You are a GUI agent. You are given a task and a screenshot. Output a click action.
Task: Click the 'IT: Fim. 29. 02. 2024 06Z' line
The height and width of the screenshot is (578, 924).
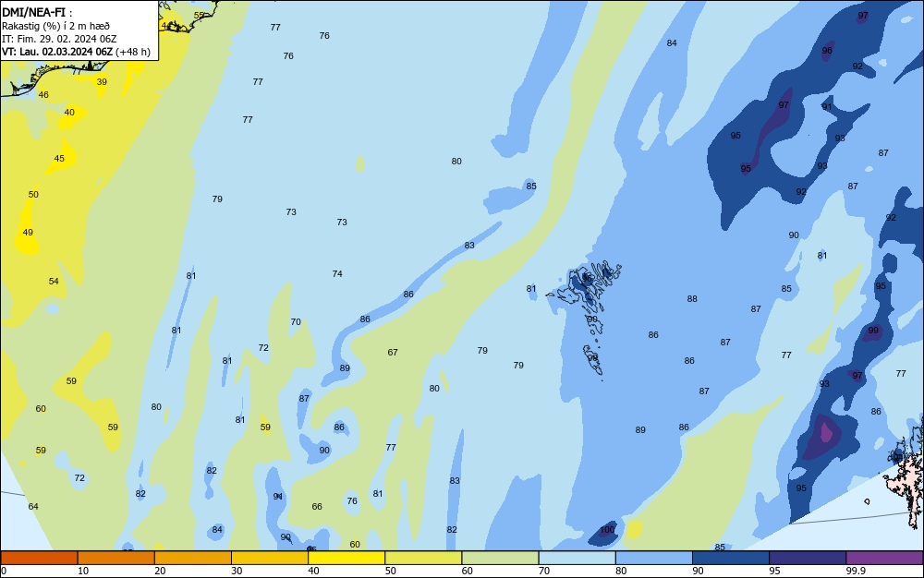pos(59,39)
